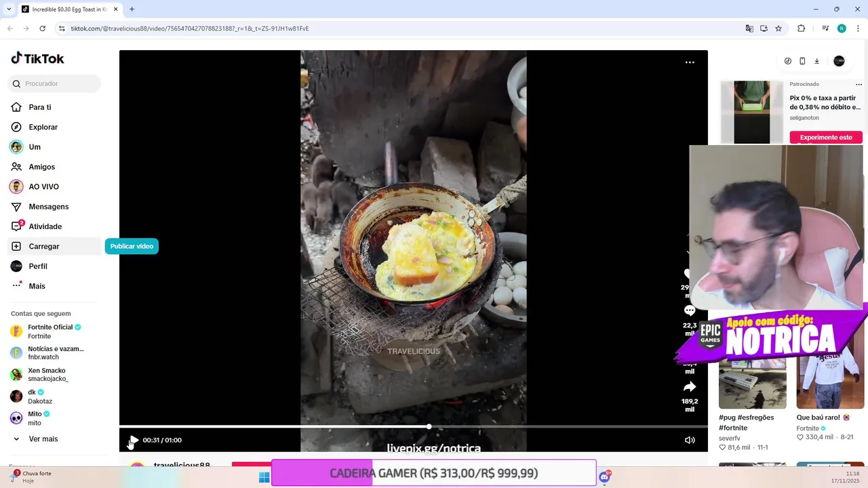Click the Procurador search field
The width and height of the screenshot is (868, 488).
click(54, 83)
